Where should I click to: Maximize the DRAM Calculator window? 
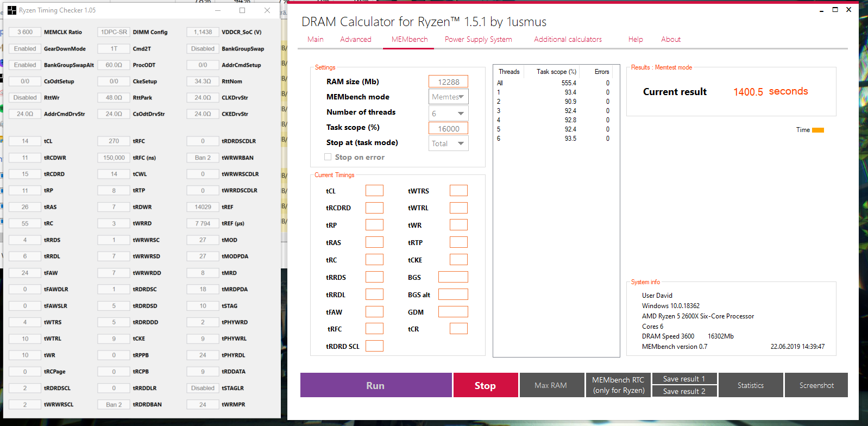pos(835,10)
